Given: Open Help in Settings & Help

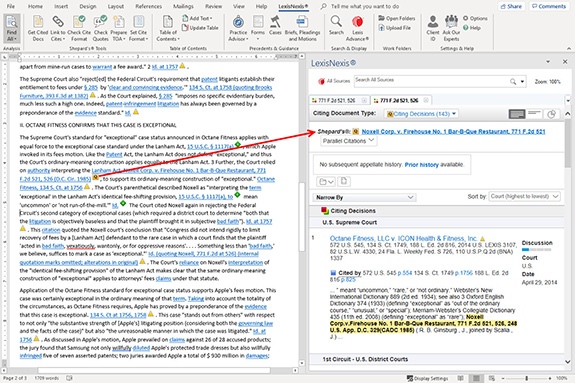Looking at the screenshot, I should [472, 28].
